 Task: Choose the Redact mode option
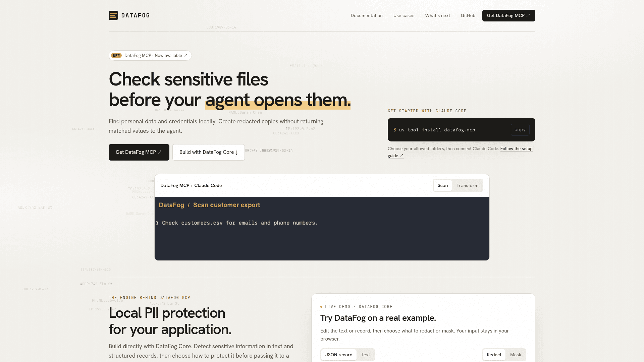click(494, 355)
